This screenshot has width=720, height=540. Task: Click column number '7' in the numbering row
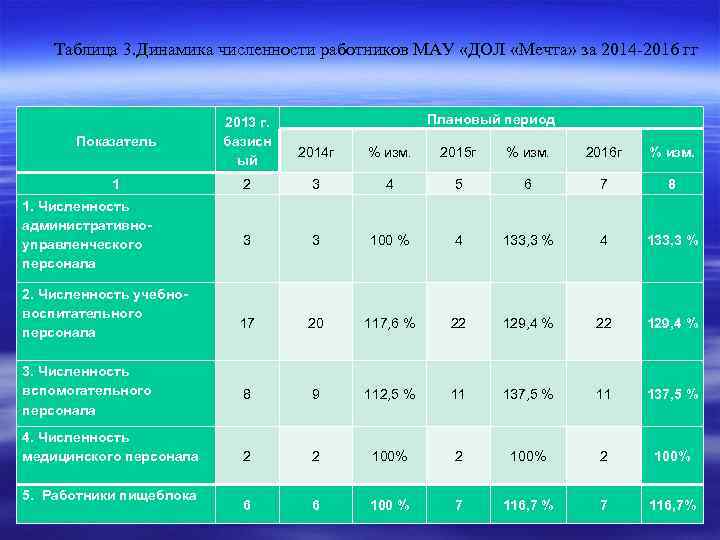[x=603, y=184]
